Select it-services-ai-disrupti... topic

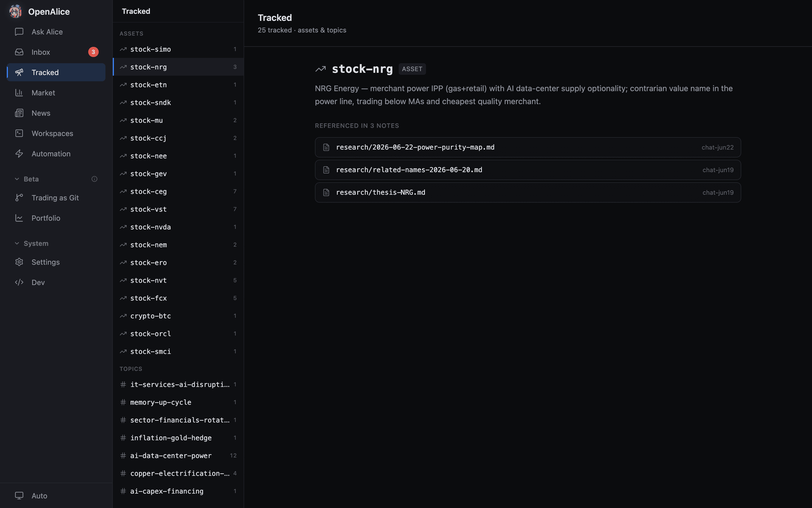click(178, 384)
